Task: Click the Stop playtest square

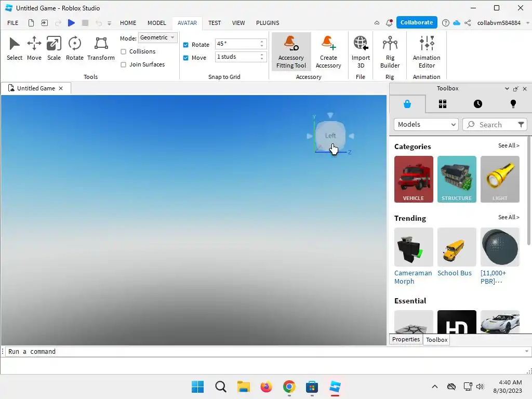Action: pyautogui.click(x=85, y=23)
